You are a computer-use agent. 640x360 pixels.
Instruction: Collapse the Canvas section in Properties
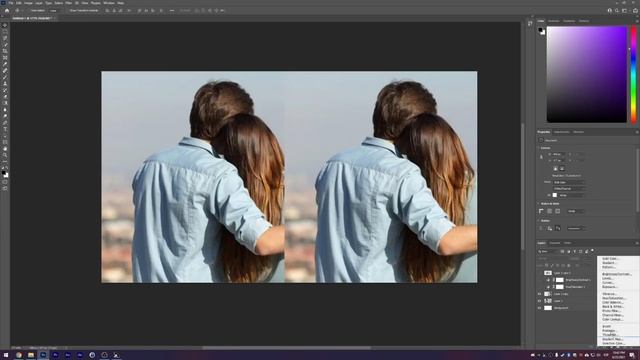click(x=538, y=148)
